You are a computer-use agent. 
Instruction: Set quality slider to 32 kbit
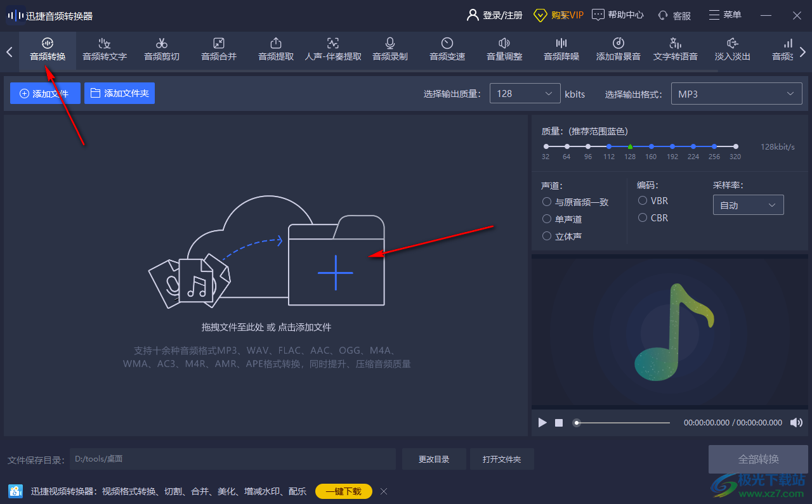546,146
